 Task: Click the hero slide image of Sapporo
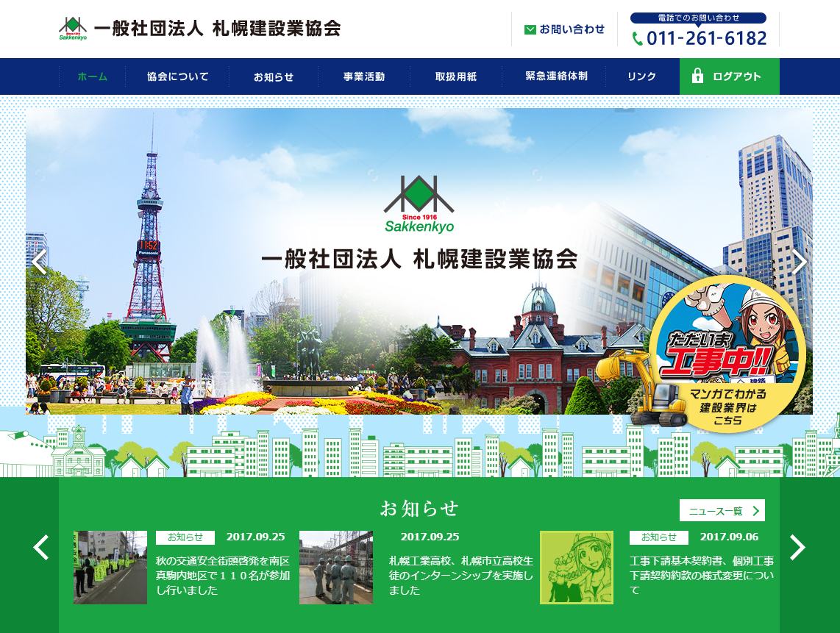click(x=419, y=261)
